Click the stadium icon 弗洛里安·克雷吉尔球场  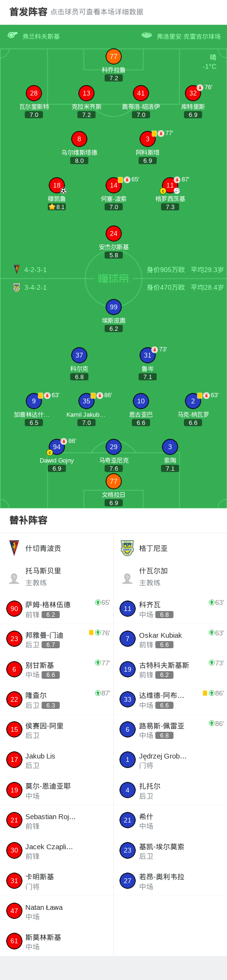[147, 35]
